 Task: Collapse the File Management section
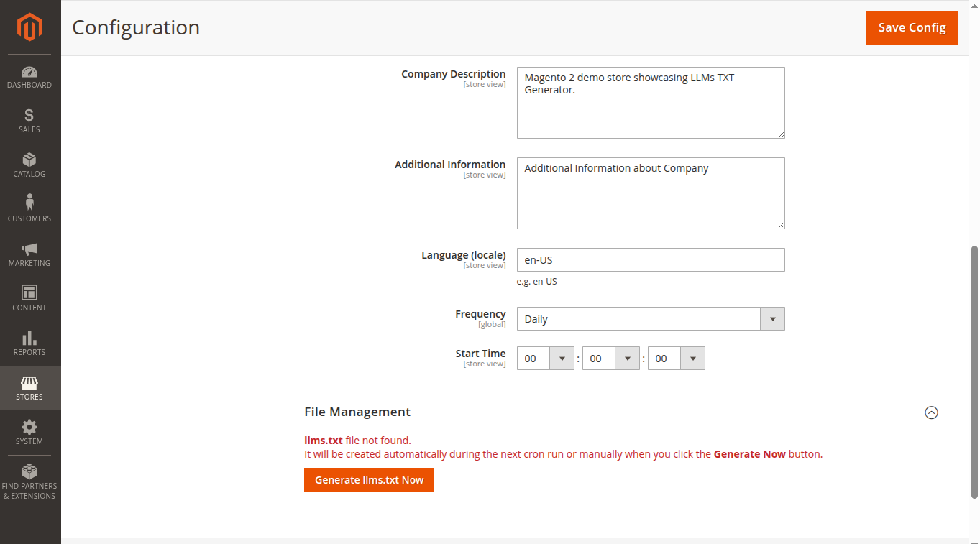[931, 412]
